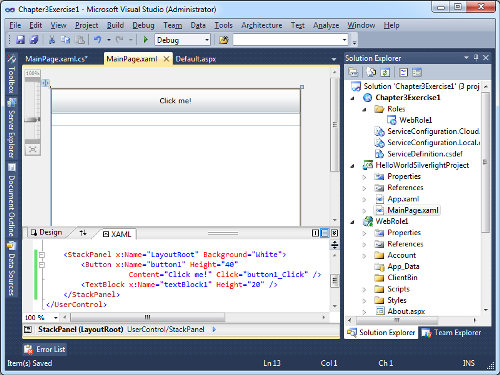Click the View Designer icon in Solution Explorer
Screen dimensions: 500x375
click(417, 72)
